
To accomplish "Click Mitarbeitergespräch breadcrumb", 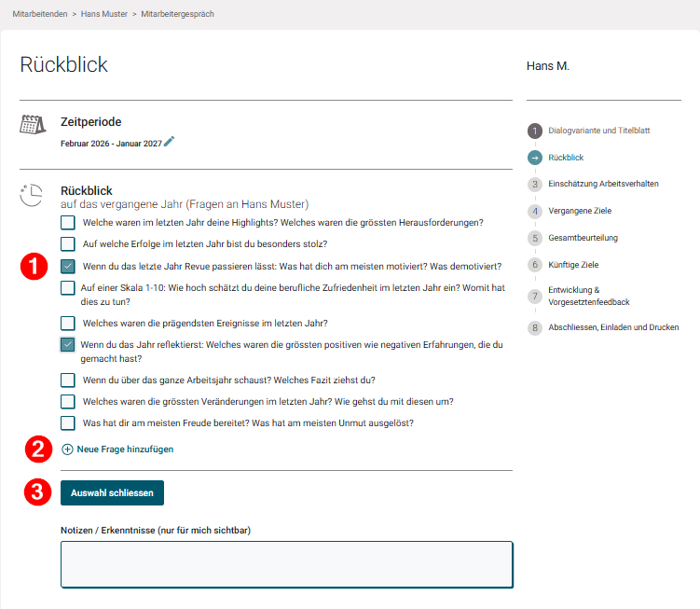I will pos(177,14).
